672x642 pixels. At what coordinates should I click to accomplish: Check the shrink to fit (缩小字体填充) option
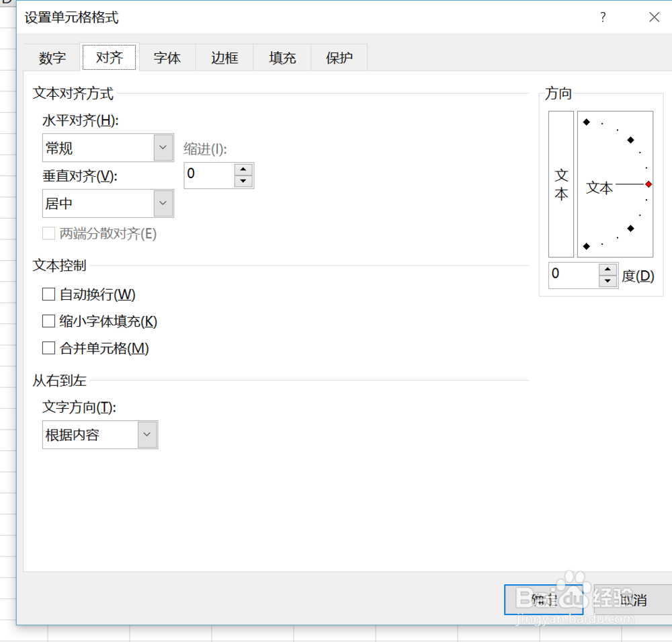coord(48,321)
